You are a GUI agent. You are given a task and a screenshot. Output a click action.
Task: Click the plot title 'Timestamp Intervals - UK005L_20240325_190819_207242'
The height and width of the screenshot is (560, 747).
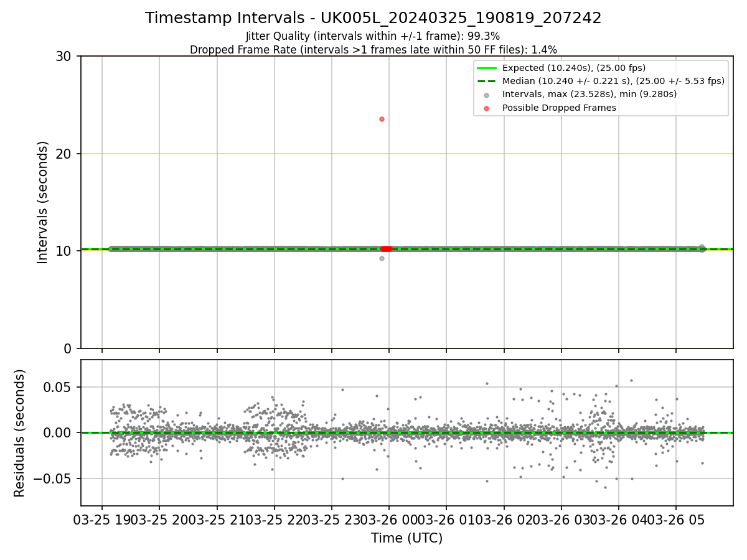374,18
